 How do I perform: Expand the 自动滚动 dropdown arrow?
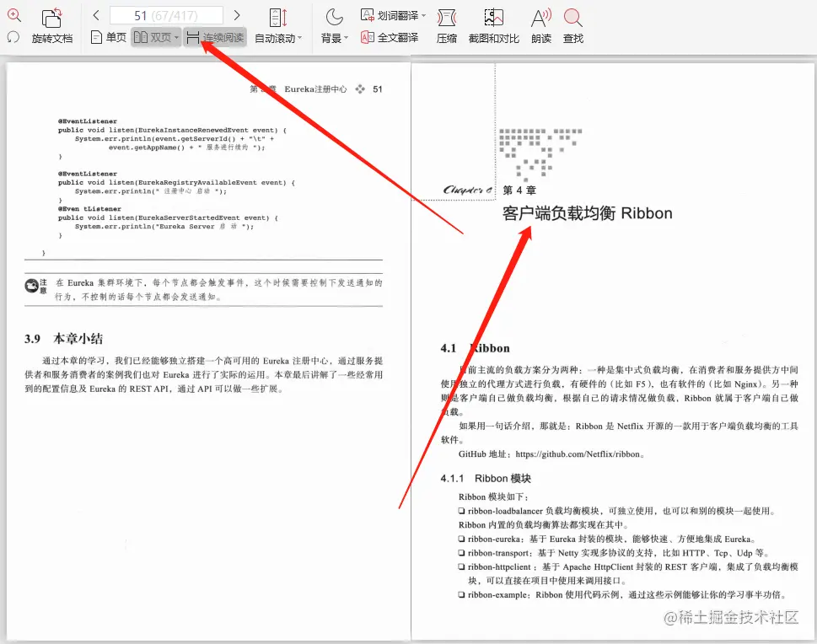(x=299, y=38)
